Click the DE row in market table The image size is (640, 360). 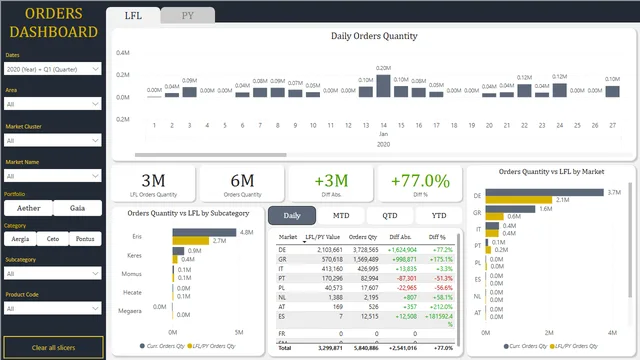365,250
